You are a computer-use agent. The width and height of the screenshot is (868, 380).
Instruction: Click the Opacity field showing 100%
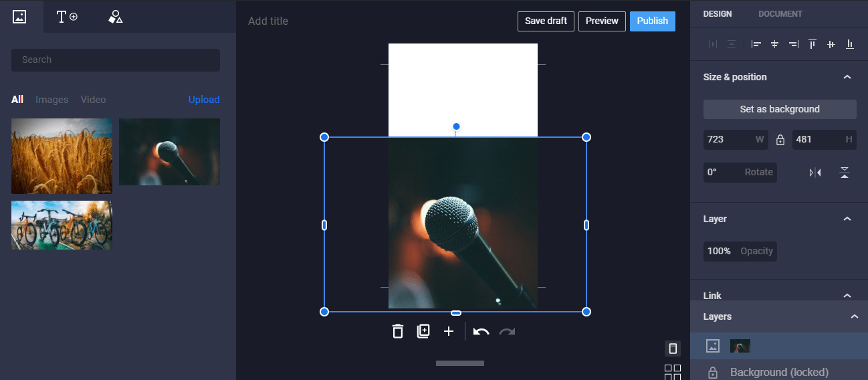pyautogui.click(x=740, y=251)
